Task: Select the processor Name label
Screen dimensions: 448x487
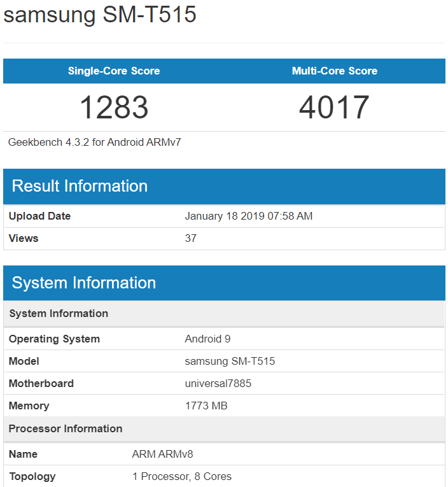Action: (x=24, y=454)
